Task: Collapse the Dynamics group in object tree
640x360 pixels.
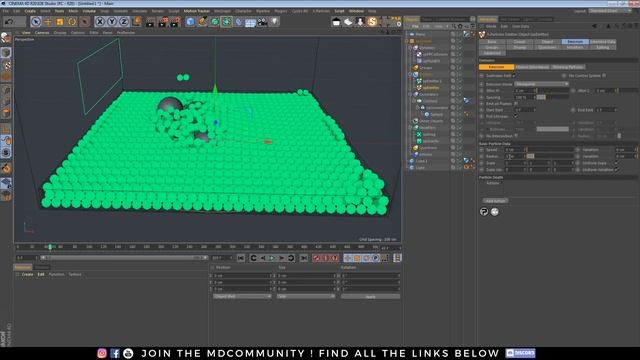Action: pos(411,48)
